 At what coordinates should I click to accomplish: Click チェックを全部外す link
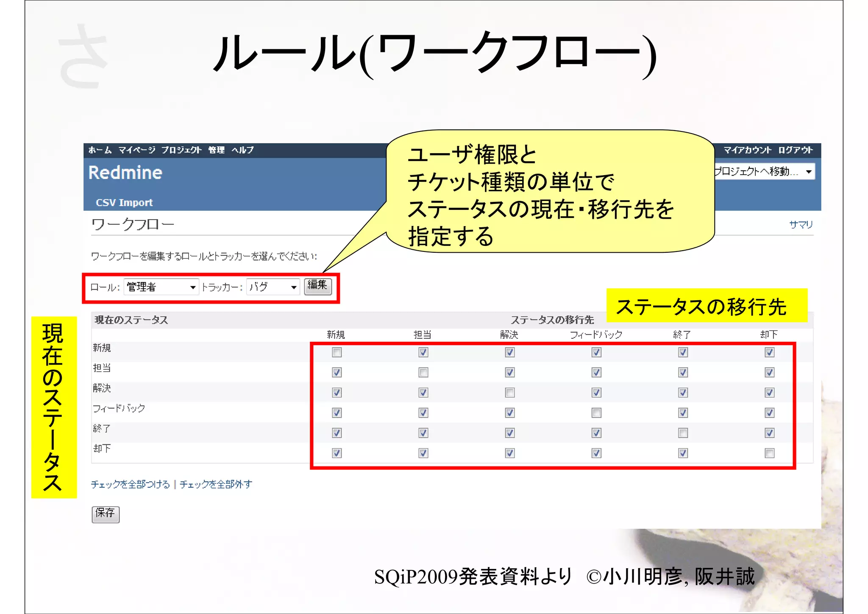pyautogui.click(x=216, y=484)
